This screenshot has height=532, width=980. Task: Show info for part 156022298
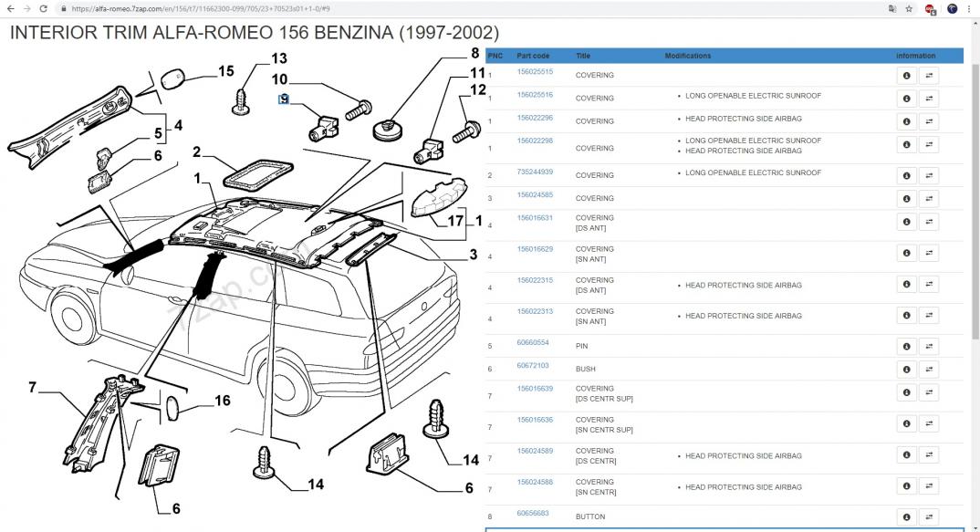906,144
